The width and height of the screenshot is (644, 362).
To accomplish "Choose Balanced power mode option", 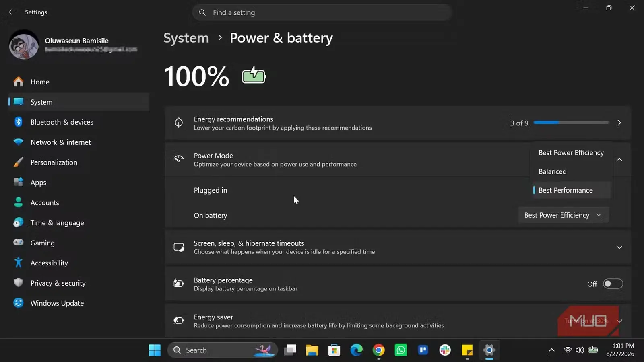I will (x=571, y=172).
